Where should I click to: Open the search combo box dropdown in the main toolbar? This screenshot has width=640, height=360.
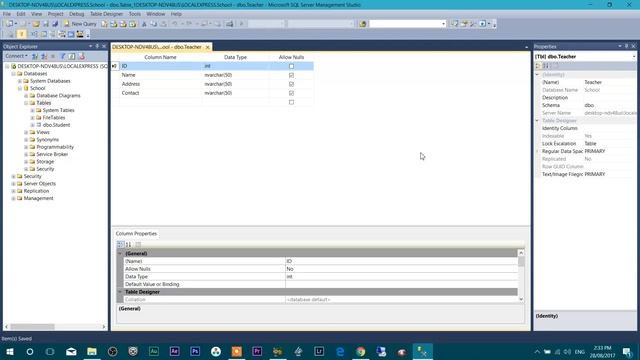[443, 24]
